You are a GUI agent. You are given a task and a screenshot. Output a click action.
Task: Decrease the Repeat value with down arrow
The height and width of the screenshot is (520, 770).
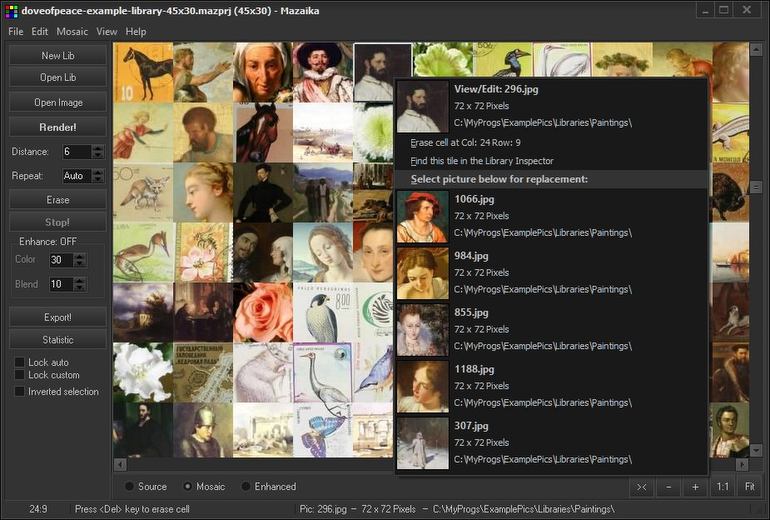(98, 179)
